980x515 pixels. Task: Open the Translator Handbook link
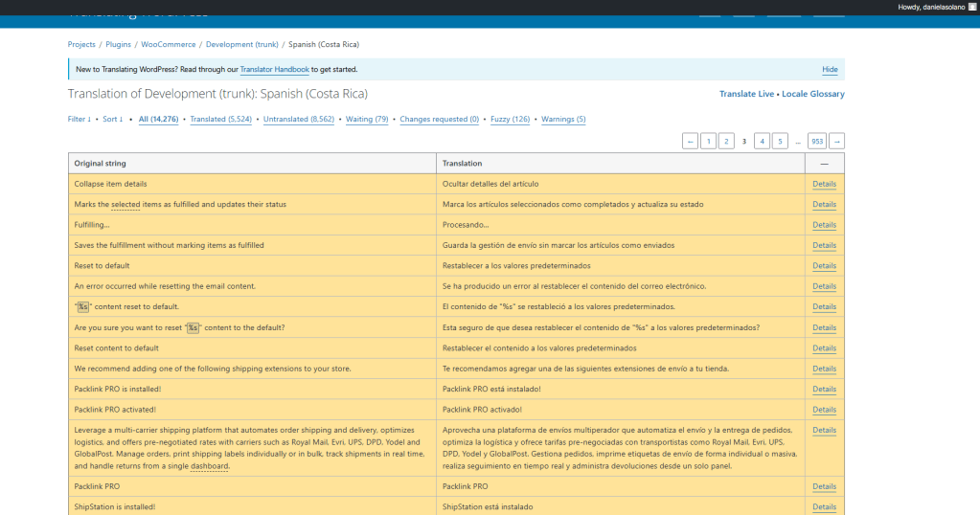pyautogui.click(x=274, y=70)
